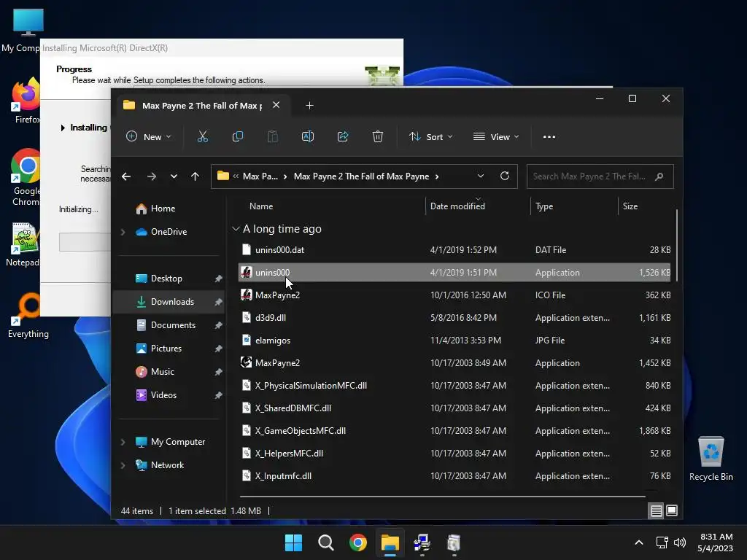Unpin Documents pin icon in sidebar
Viewport: 747px width, 560px height.
pyautogui.click(x=218, y=325)
